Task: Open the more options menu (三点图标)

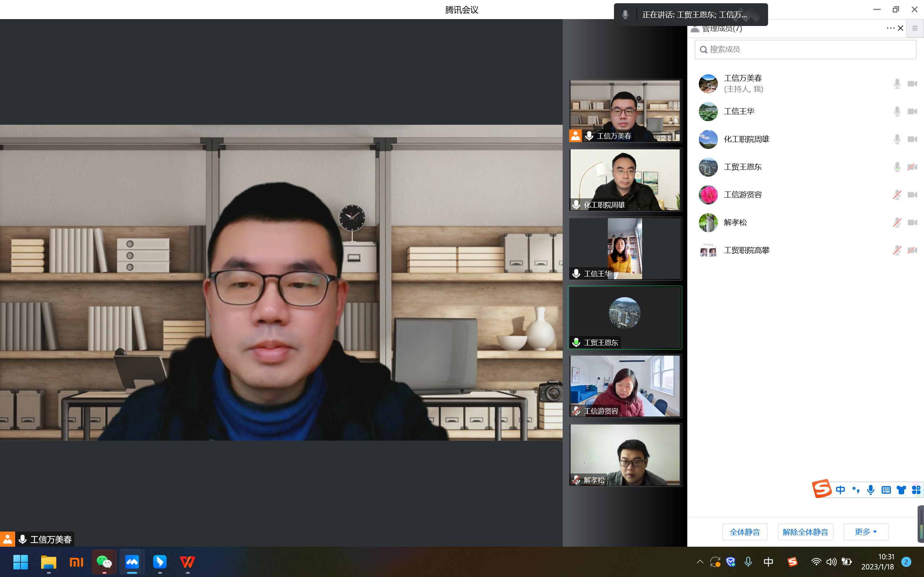Action: pyautogui.click(x=891, y=28)
